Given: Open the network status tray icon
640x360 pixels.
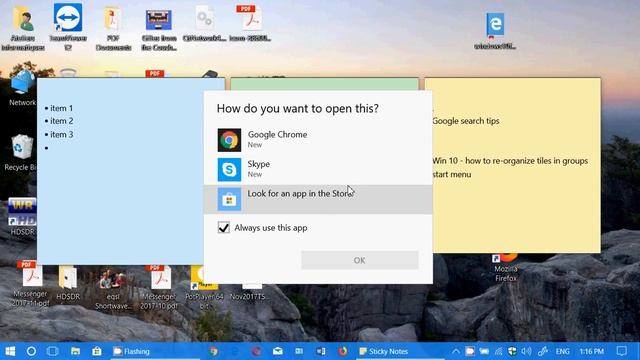Looking at the screenshot, I should 498,351.
